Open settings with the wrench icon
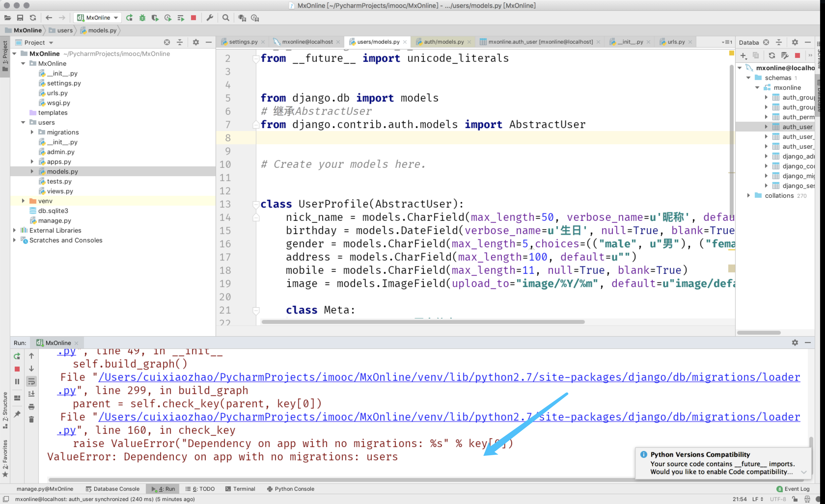The width and height of the screenshot is (825, 504). [x=210, y=18]
